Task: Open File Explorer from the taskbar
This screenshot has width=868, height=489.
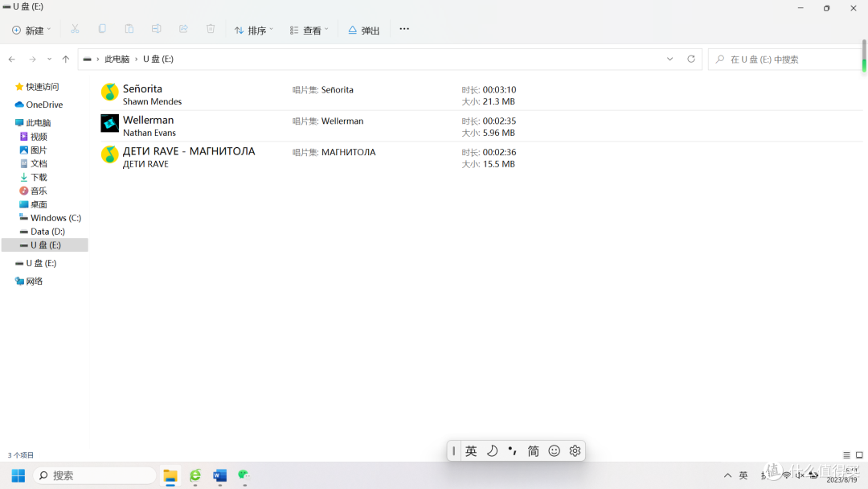Action: (x=170, y=475)
